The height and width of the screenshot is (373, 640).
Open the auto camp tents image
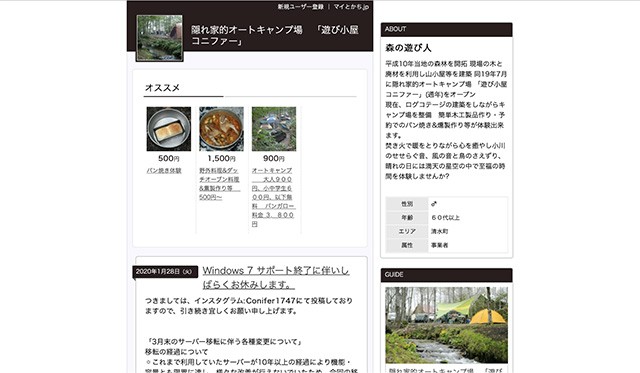pyautogui.click(x=274, y=129)
